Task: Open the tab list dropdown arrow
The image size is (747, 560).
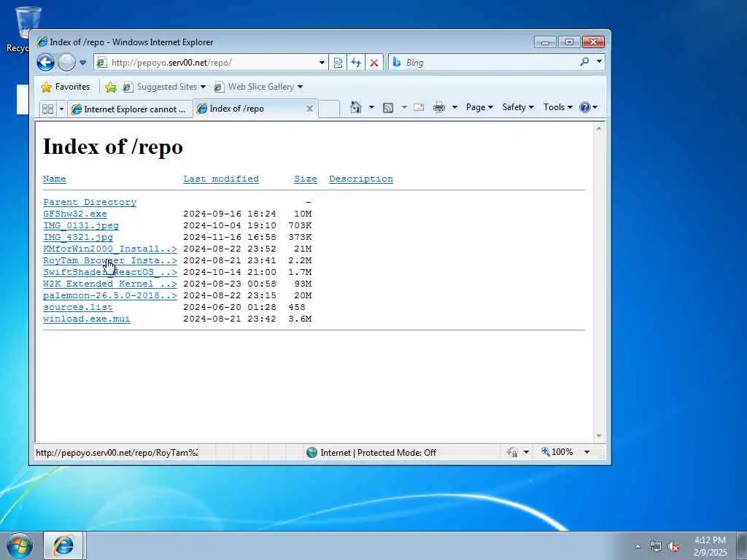Action: (x=61, y=109)
